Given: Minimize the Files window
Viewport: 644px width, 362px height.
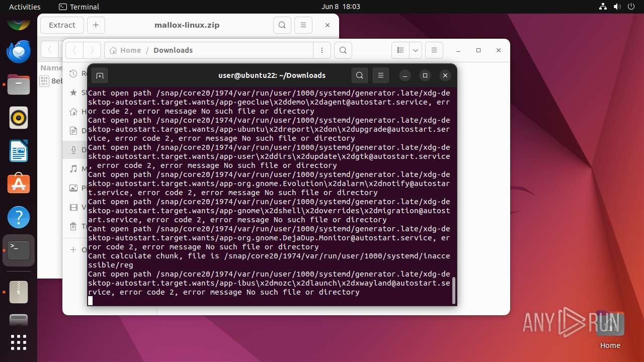Looking at the screenshot, I should click(458, 50).
